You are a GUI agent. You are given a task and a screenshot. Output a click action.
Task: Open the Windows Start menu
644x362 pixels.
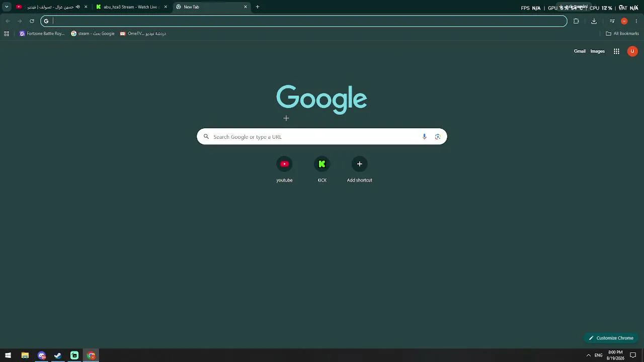(8, 355)
